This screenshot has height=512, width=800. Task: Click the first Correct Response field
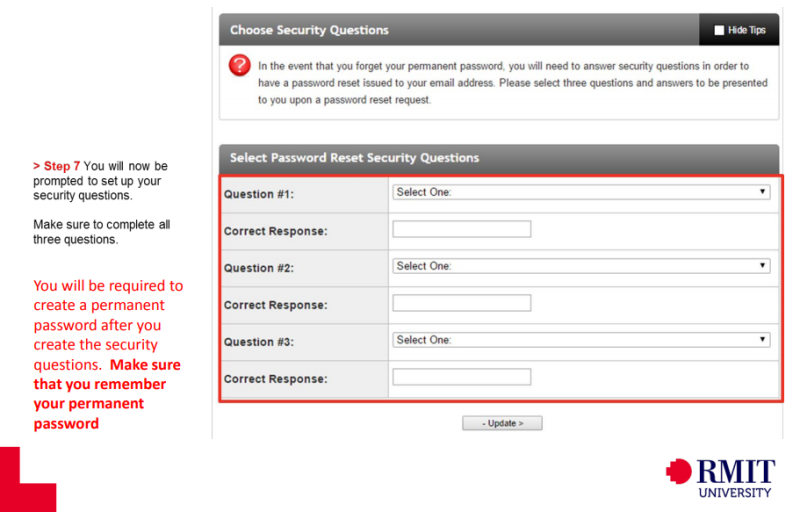point(461,229)
